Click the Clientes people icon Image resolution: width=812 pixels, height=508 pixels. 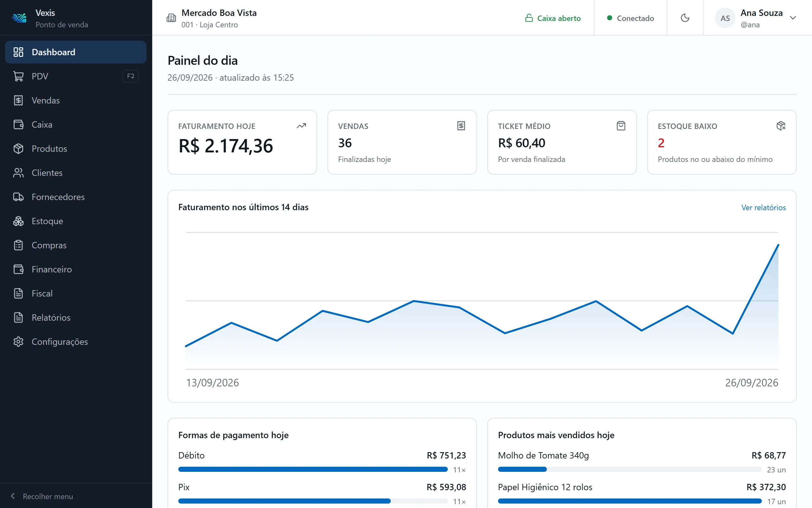click(x=18, y=173)
